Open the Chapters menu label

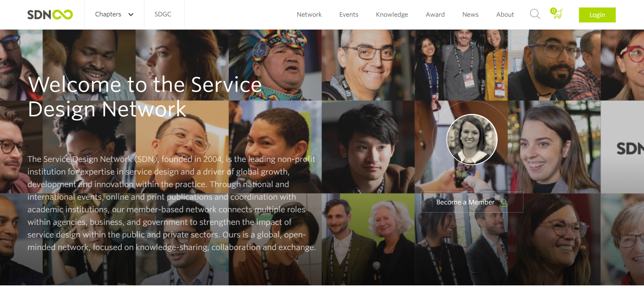click(x=108, y=14)
